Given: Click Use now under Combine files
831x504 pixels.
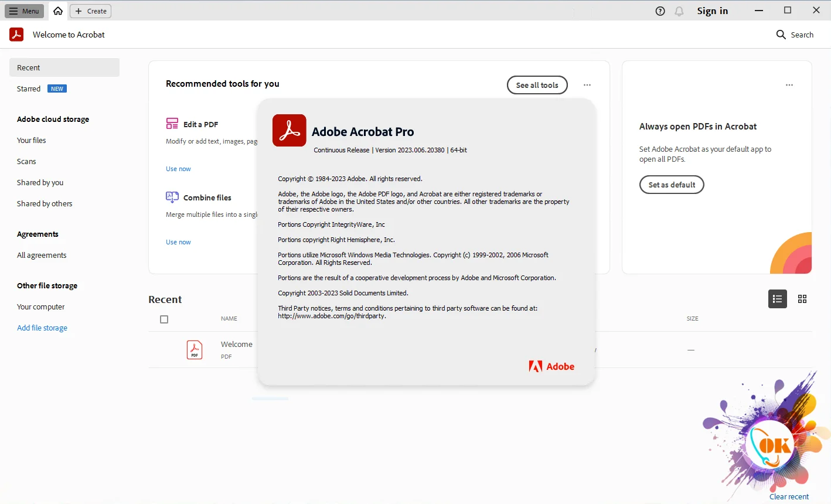Looking at the screenshot, I should tap(178, 242).
